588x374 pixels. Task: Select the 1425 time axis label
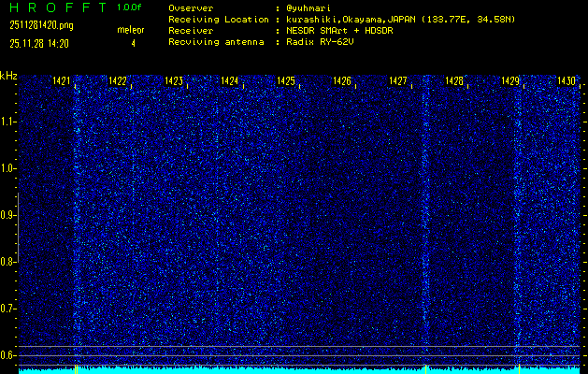point(286,80)
